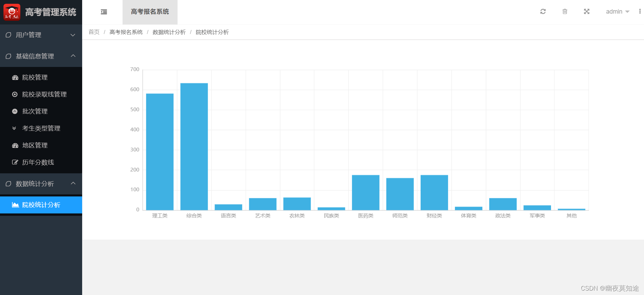Click the 师范类 bar in the chart
The height and width of the screenshot is (295, 644).
point(400,194)
